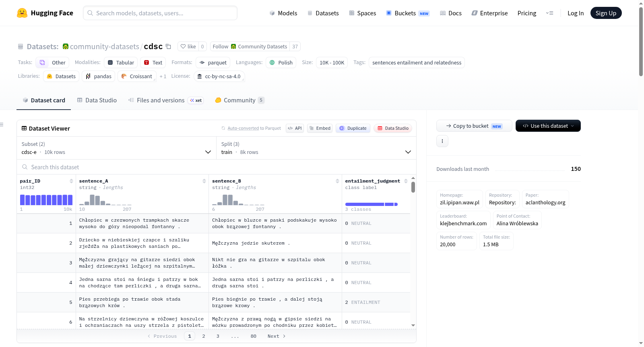This screenshot has width=644, height=347.
Task: Open the cc-by-nc-sa-4.0 license tag
Action: 219,76
